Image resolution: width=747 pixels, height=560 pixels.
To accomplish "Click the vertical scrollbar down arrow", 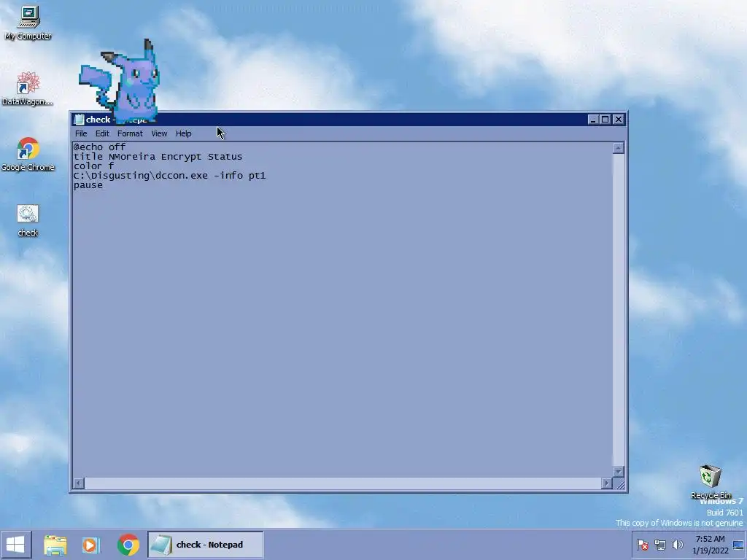I will [x=619, y=472].
